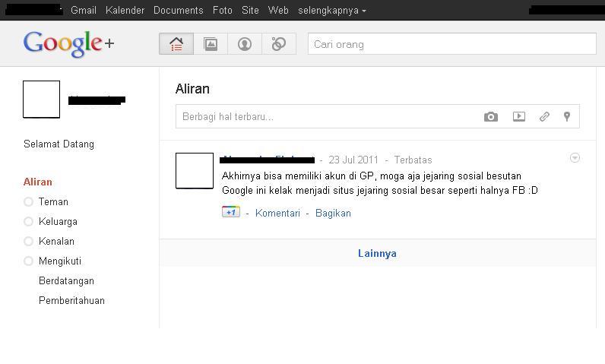The image size is (605, 364).
Task: Add a photo with camera icon
Action: 491,116
